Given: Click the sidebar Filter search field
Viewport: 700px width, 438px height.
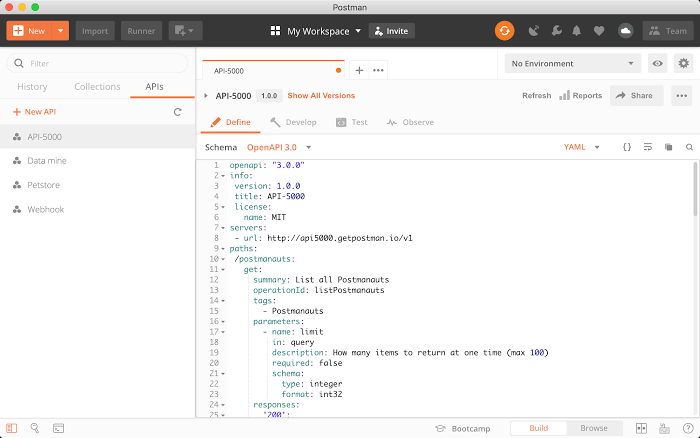Looking at the screenshot, I should pos(97,63).
